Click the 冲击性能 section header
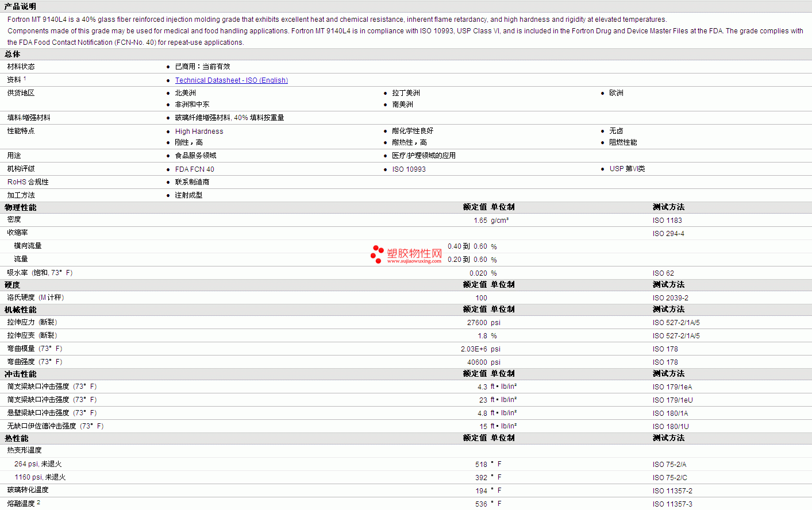Viewport: 812px width, 510px height. coord(20,374)
